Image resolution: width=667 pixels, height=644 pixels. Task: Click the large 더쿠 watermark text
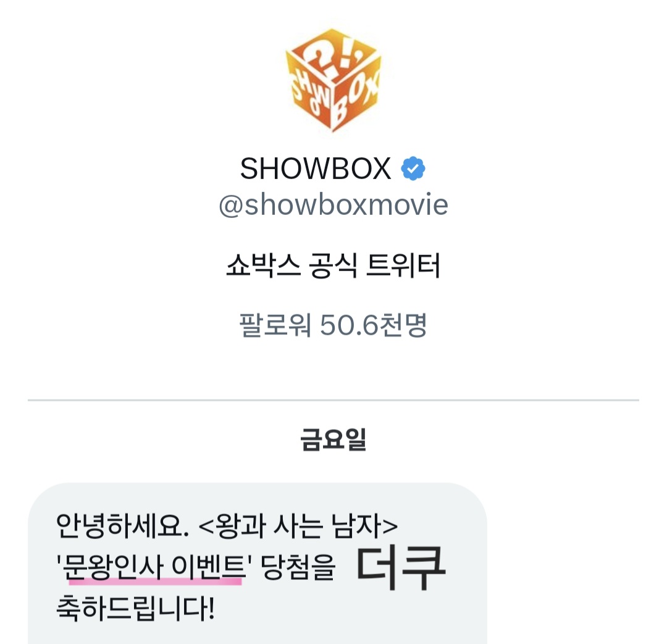[x=401, y=568]
